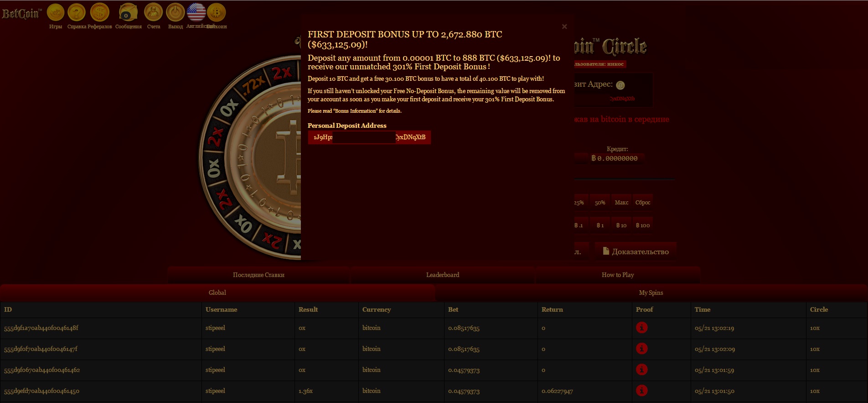This screenshot has height=403, width=868.
Task: Click the proof info icon for first spin
Action: [x=641, y=328]
